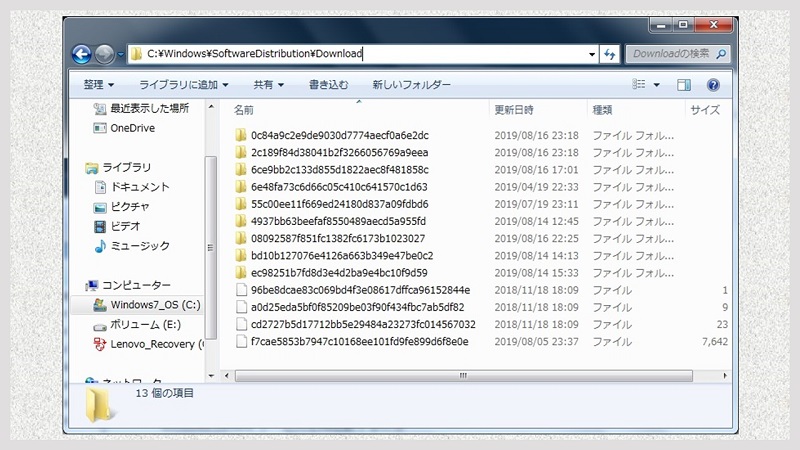This screenshot has width=800, height=450.
Task: Click the address bar path field
Action: [363, 54]
